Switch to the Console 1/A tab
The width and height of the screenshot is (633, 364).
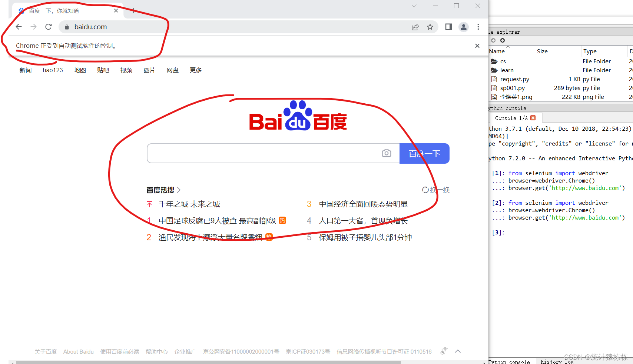(x=511, y=118)
